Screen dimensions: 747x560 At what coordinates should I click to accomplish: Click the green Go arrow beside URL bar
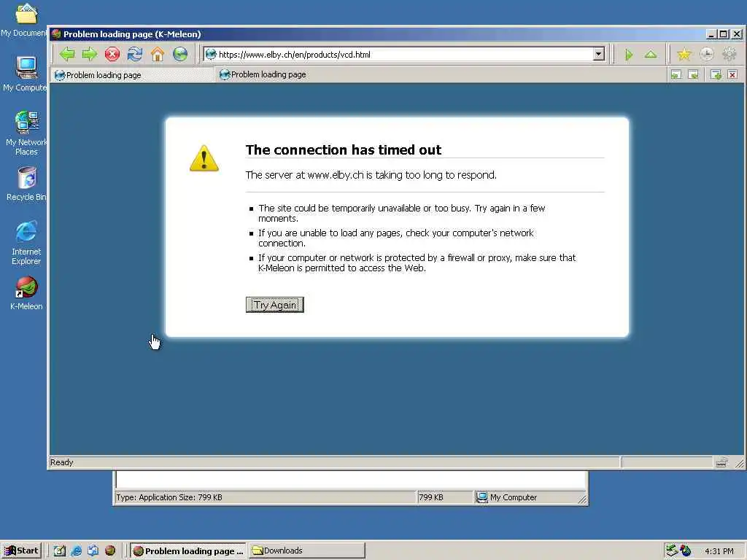point(628,55)
